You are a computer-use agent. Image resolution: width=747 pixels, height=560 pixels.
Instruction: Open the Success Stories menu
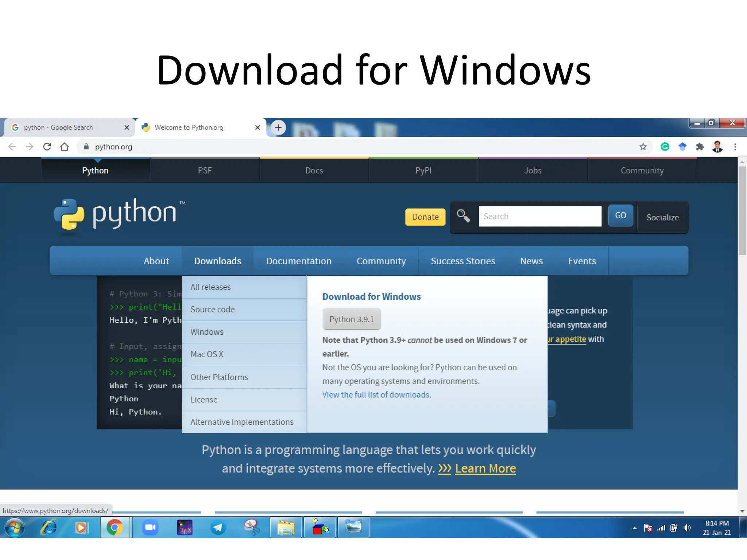point(463,261)
